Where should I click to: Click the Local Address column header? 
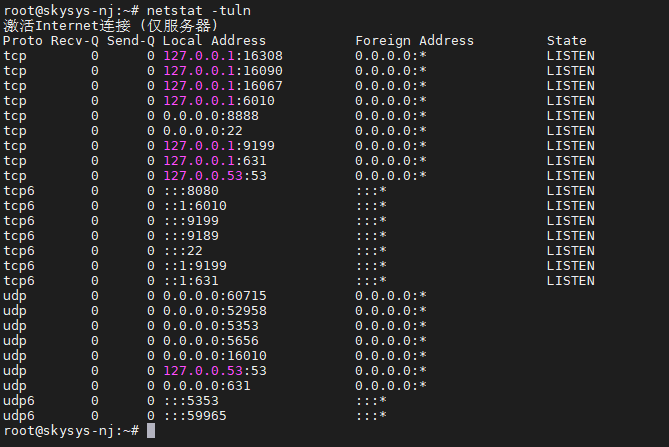coord(214,41)
